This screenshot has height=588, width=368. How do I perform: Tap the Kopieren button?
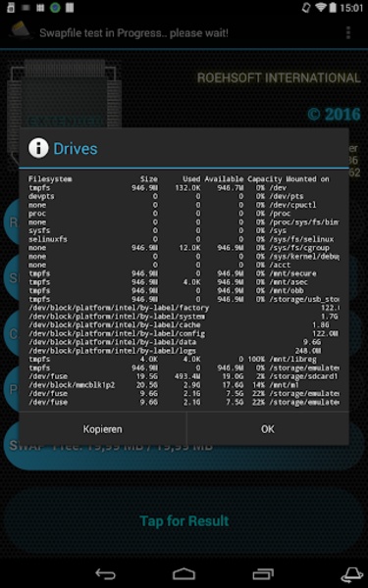tap(102, 429)
